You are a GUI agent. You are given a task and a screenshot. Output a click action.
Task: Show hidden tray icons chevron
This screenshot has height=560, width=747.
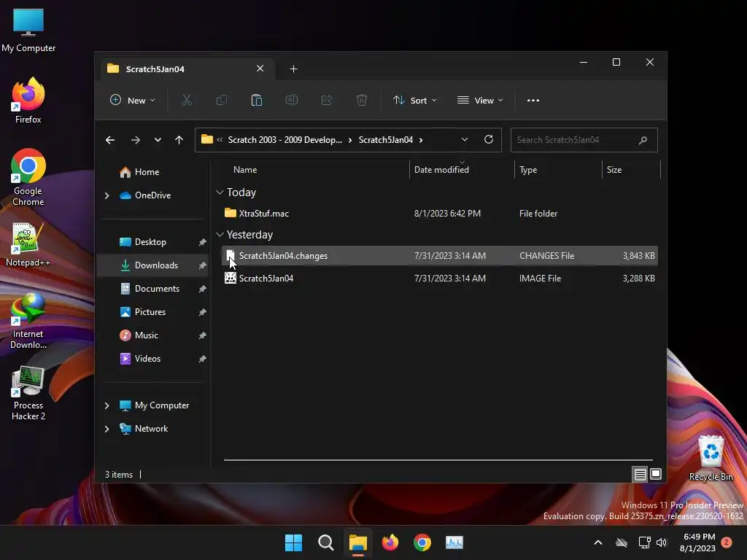(x=598, y=542)
